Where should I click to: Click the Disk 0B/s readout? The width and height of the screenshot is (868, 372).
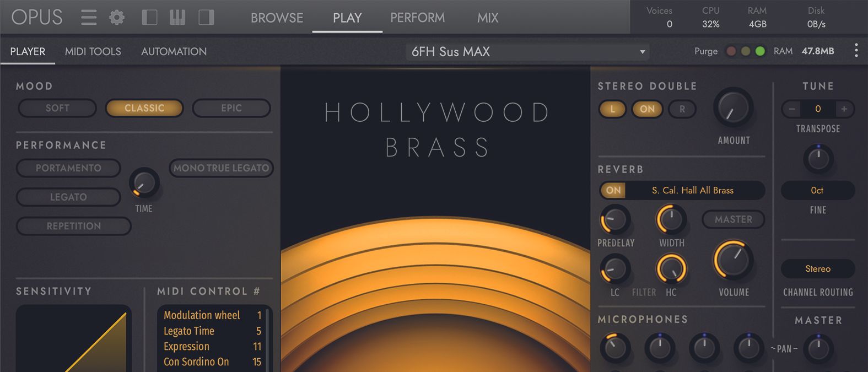click(x=816, y=18)
